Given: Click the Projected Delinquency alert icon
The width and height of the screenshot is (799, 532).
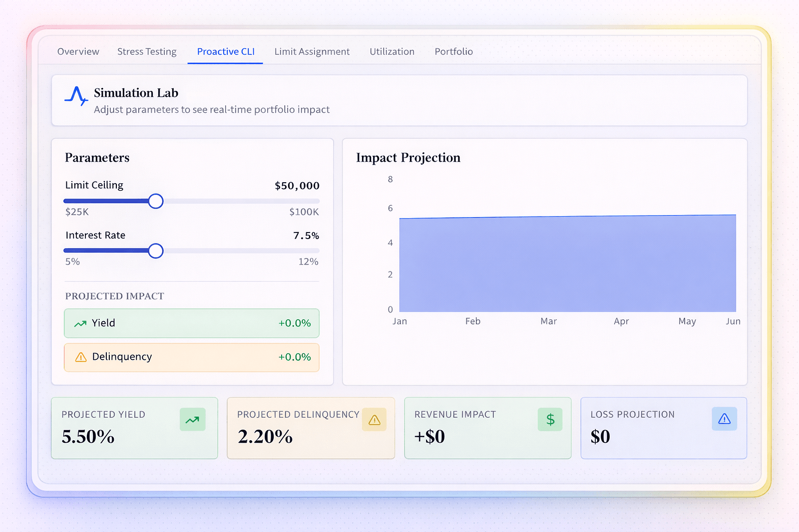Looking at the screenshot, I should 374,419.
